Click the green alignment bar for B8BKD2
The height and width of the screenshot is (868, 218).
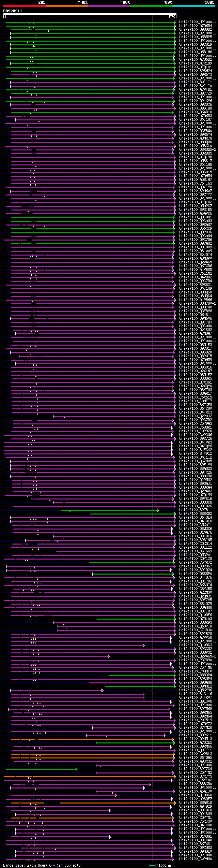pyautogui.click(x=133, y=514)
